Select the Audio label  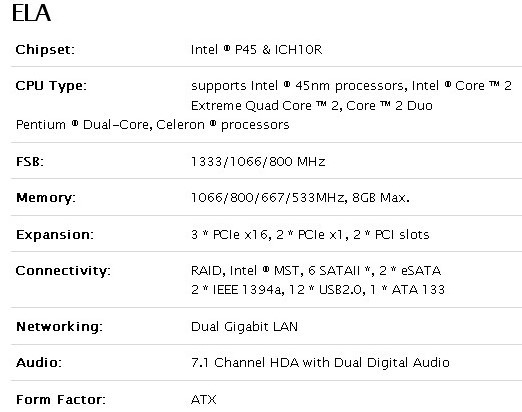pos(39,363)
